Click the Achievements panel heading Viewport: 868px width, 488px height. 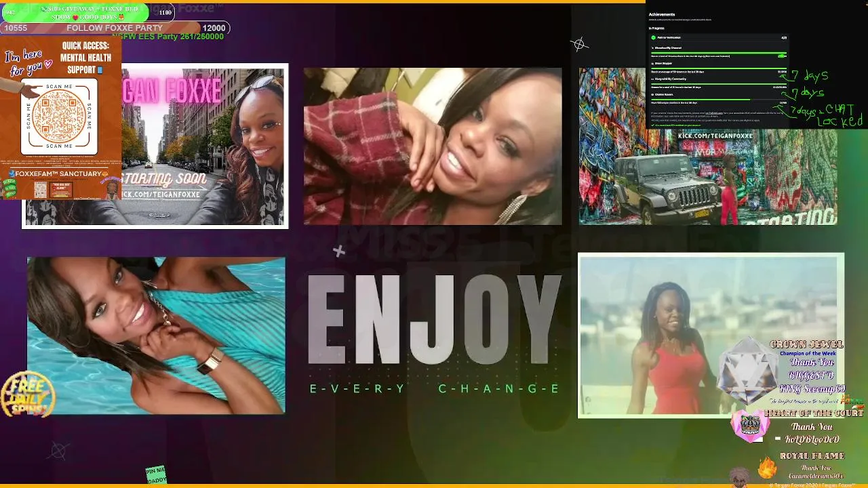pos(662,14)
